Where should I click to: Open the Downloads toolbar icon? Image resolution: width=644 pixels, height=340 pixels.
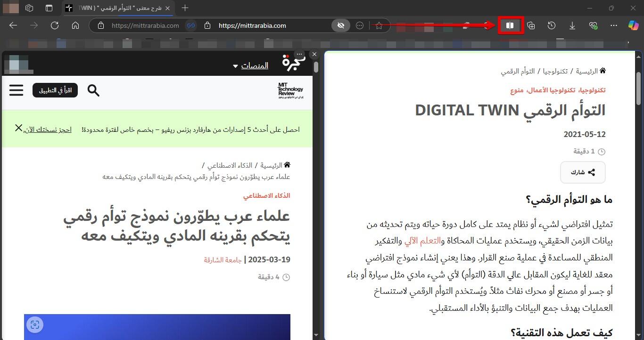click(x=572, y=25)
